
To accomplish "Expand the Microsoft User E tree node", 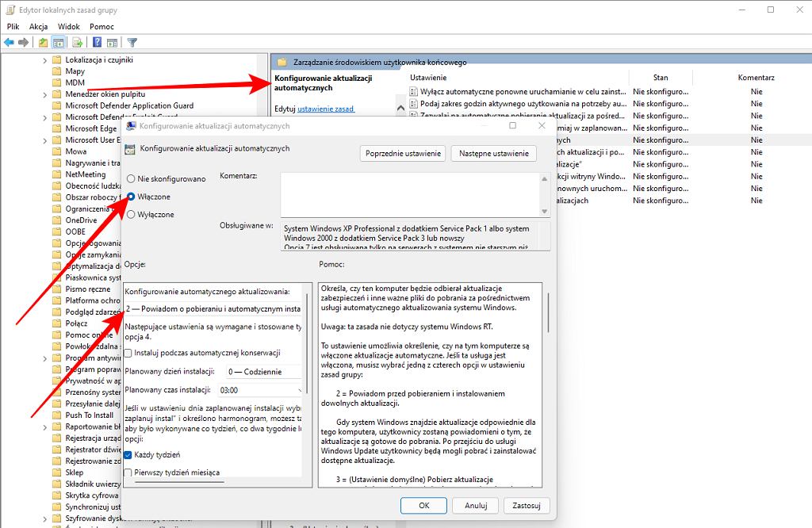I will [44, 140].
